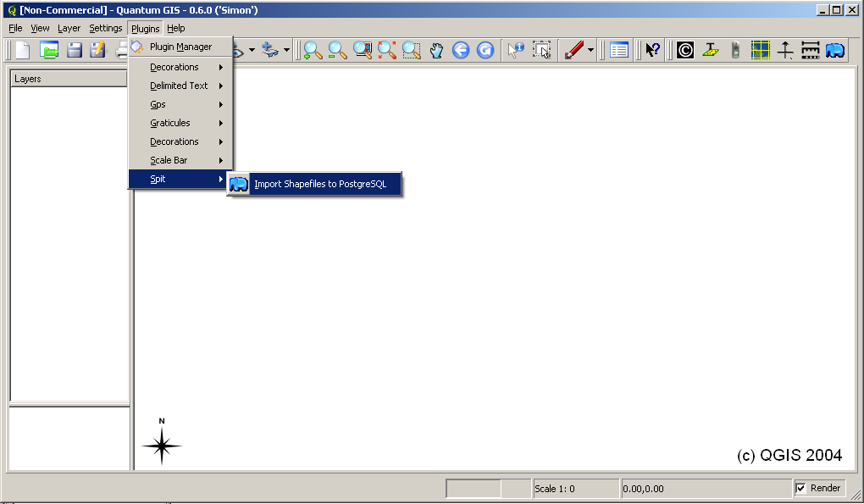
Task: Click the 0.00,0.00 coordinates field
Action: coord(706,489)
